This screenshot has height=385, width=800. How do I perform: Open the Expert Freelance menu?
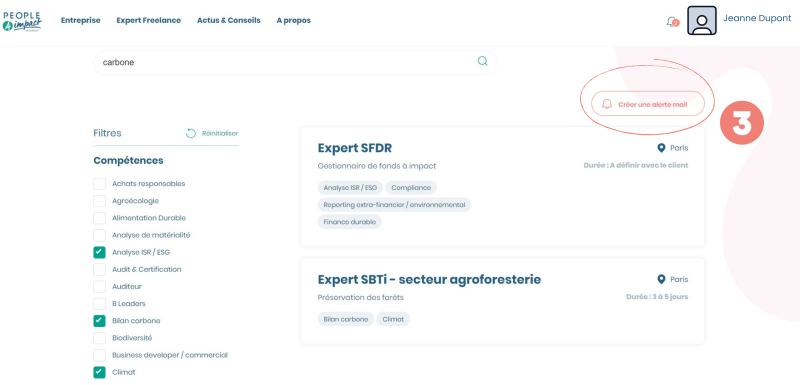tap(148, 20)
